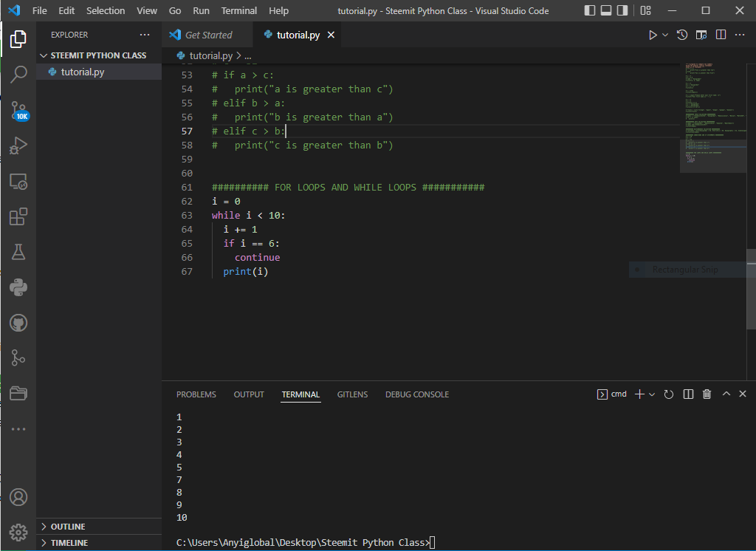
Task: Open the Terminal menu
Action: pyautogui.click(x=239, y=11)
